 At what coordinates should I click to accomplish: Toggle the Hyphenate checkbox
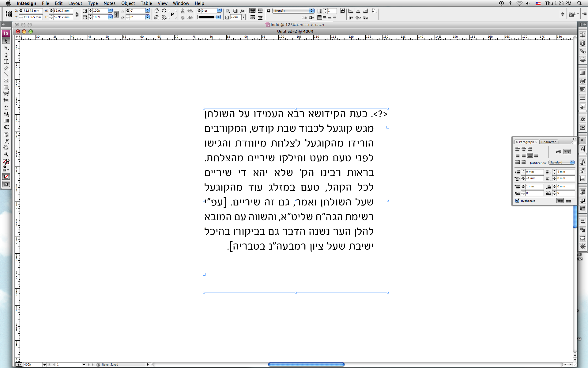click(x=518, y=201)
